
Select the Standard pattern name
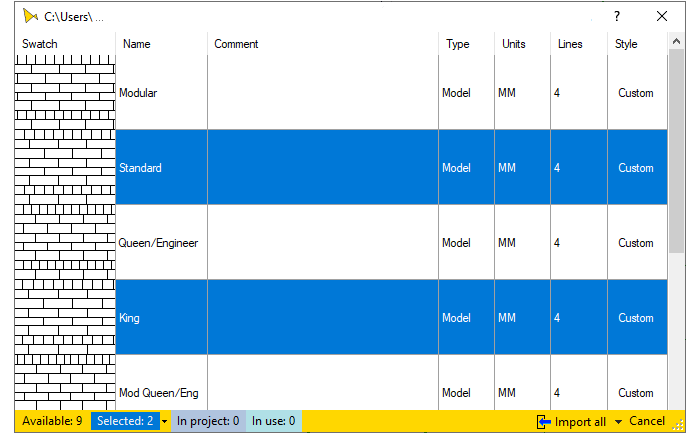click(x=140, y=168)
